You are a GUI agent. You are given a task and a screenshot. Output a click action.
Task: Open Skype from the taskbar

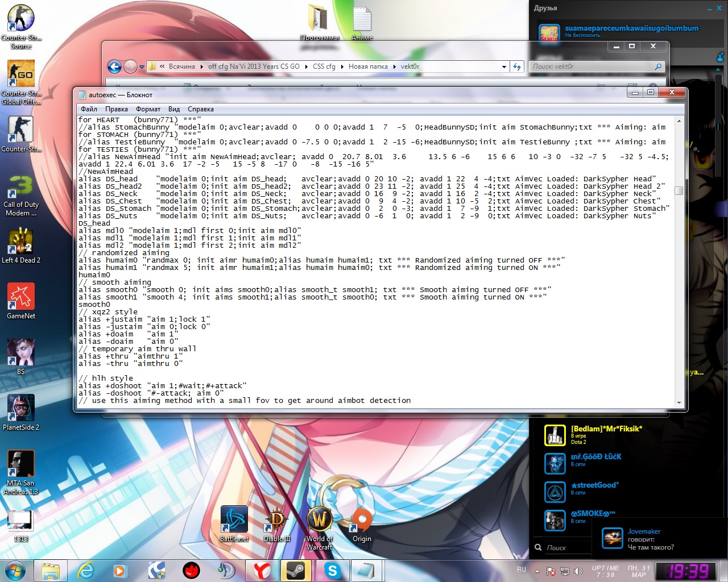tap(332, 570)
